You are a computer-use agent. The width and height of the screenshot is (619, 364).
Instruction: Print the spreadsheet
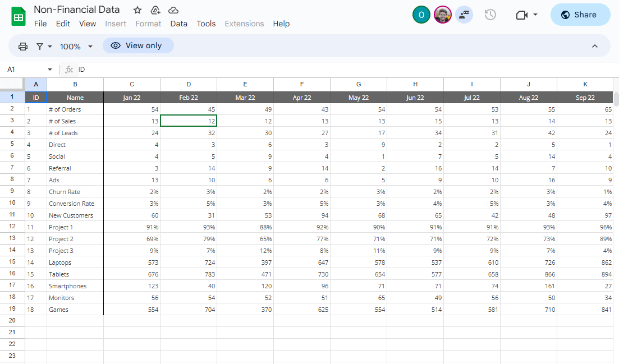pyautogui.click(x=23, y=47)
